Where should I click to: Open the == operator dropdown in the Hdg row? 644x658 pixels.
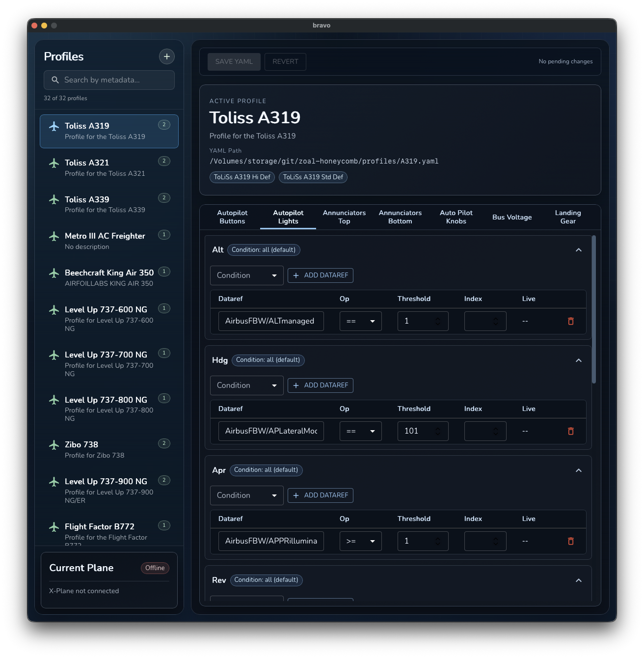tap(360, 431)
